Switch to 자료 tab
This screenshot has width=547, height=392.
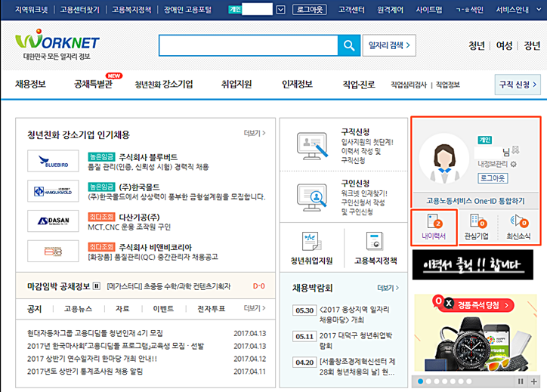(x=122, y=309)
